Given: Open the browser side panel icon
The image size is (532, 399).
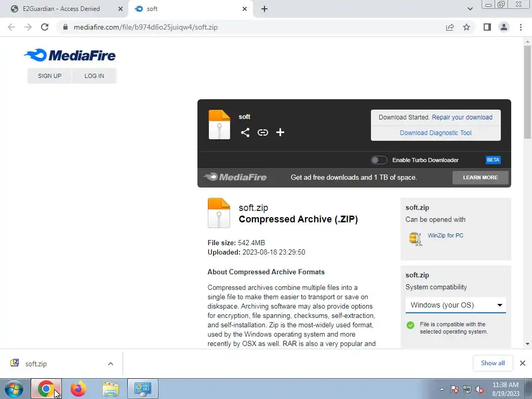Looking at the screenshot, I should [487, 27].
